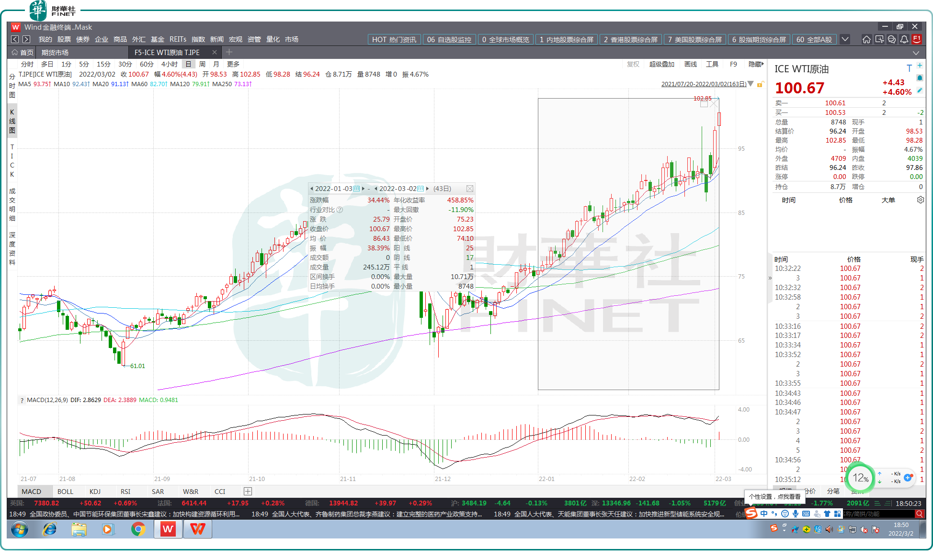Expand more screens dropdown after 60 全部A股
The height and width of the screenshot is (560, 933).
[x=845, y=39]
